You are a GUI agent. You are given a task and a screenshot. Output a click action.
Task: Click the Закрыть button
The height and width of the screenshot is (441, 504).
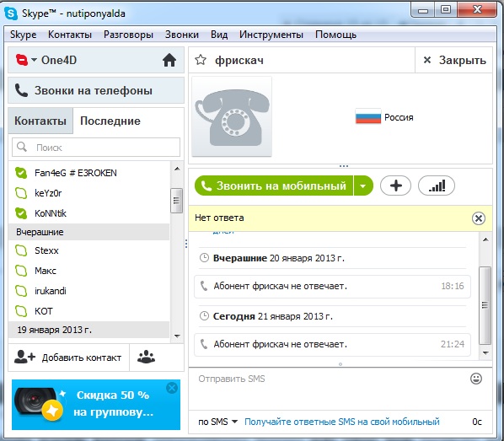(x=454, y=60)
